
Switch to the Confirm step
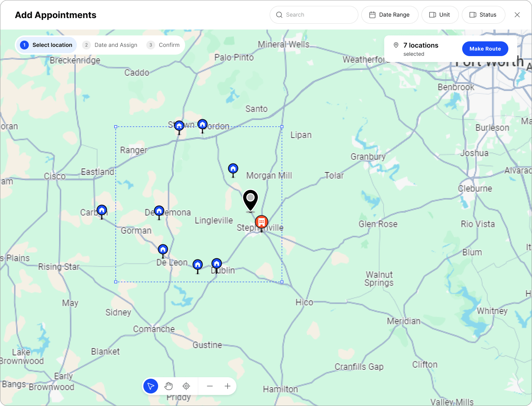point(163,45)
